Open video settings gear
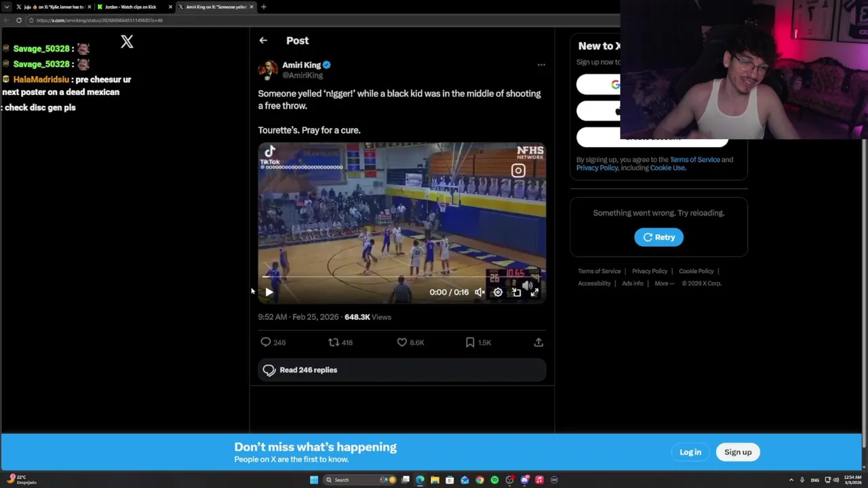Viewport: 868px width, 488px height. coord(498,292)
